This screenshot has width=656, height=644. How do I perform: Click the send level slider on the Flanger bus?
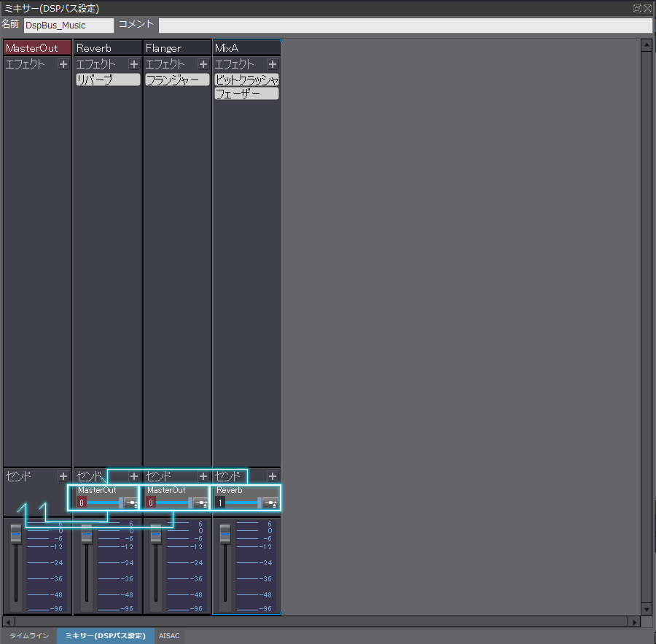[x=174, y=503]
